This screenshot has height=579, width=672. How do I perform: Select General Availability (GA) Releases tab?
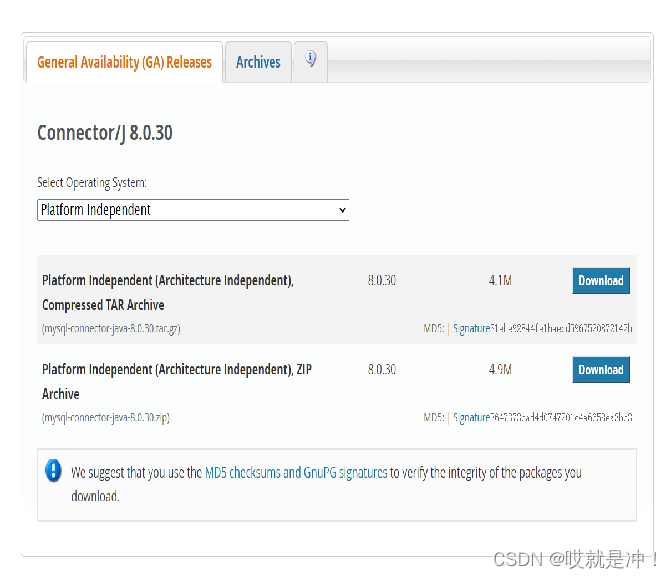[x=124, y=62]
